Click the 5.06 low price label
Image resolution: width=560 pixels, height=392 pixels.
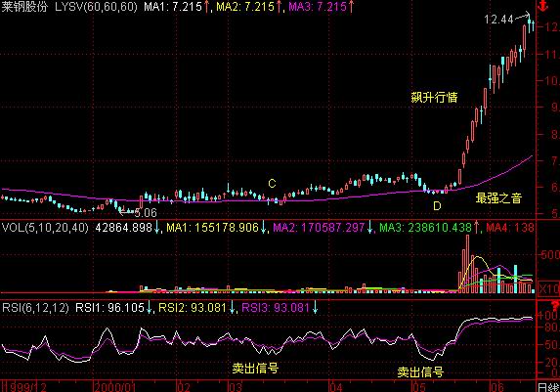[x=146, y=213]
